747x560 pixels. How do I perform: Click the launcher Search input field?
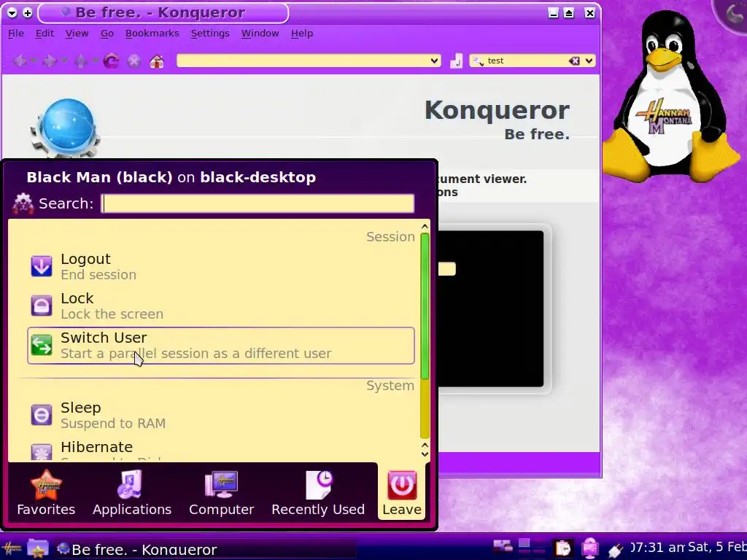[x=258, y=203]
